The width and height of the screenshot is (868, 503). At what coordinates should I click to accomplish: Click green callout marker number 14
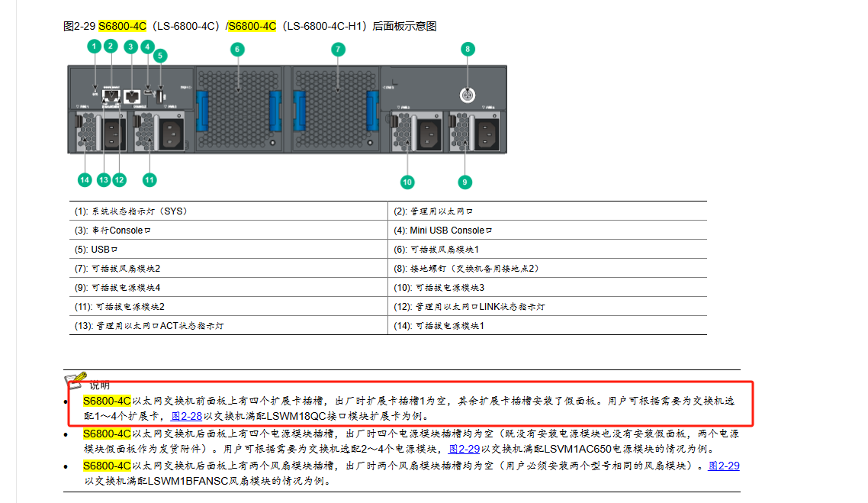click(x=85, y=179)
